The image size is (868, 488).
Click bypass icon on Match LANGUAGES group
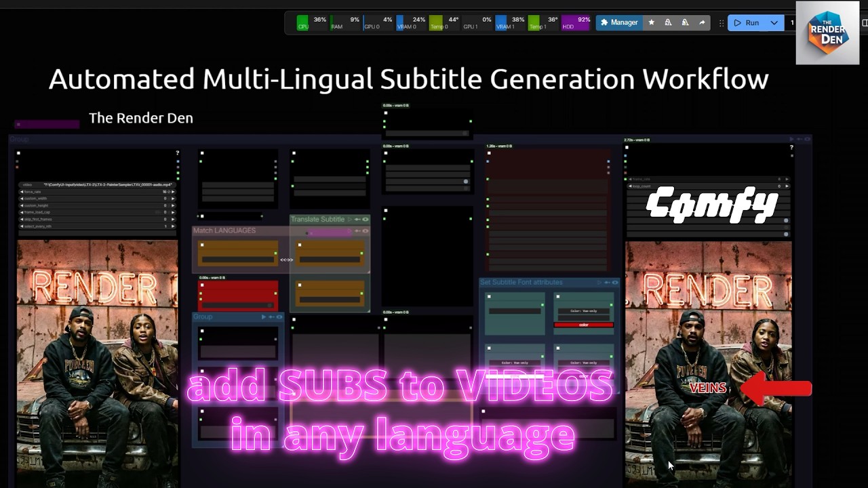pos(357,230)
